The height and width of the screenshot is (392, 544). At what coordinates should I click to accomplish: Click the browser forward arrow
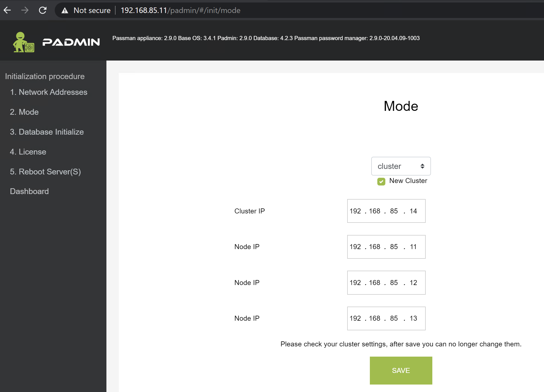click(x=25, y=10)
